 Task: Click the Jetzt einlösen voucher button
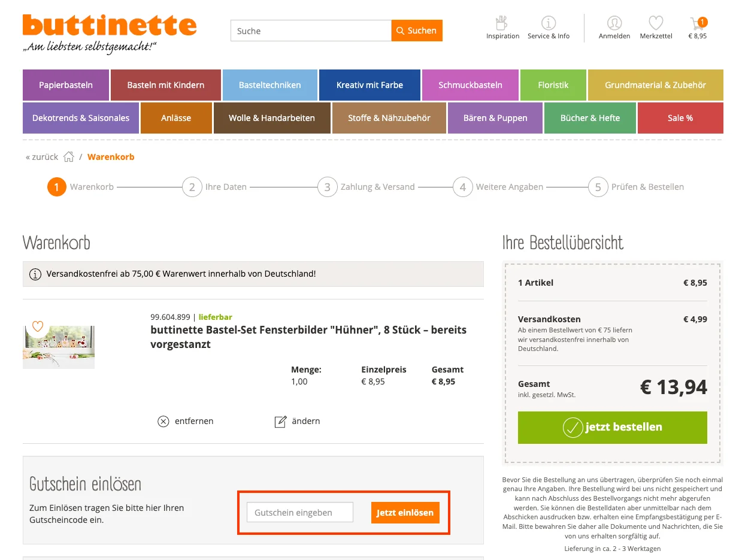pos(405,513)
